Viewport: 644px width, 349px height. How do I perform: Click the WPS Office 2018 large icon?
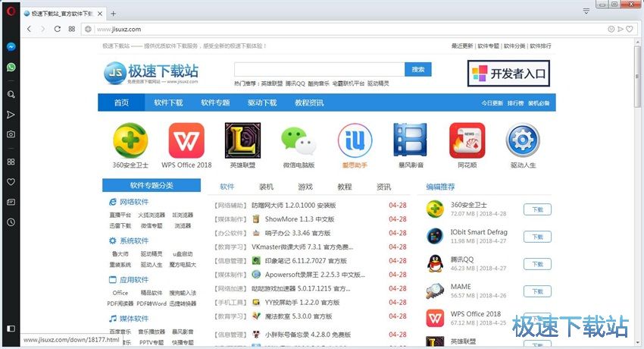(186, 140)
